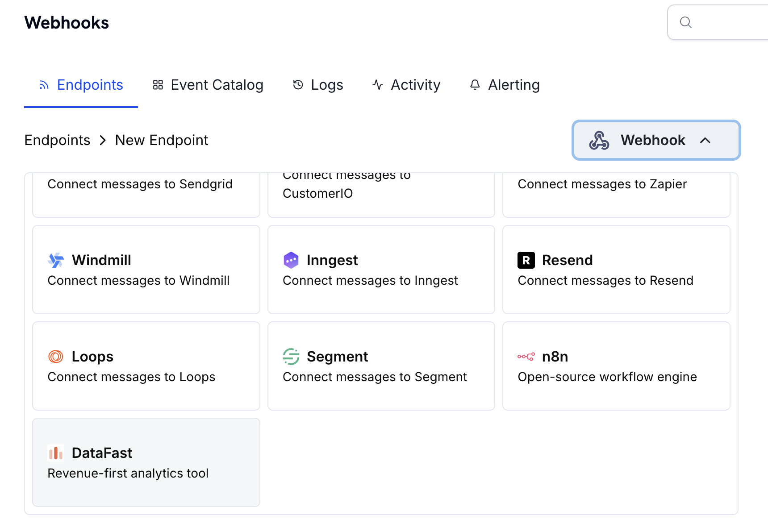Click the Event Catalog grid icon

tap(158, 84)
